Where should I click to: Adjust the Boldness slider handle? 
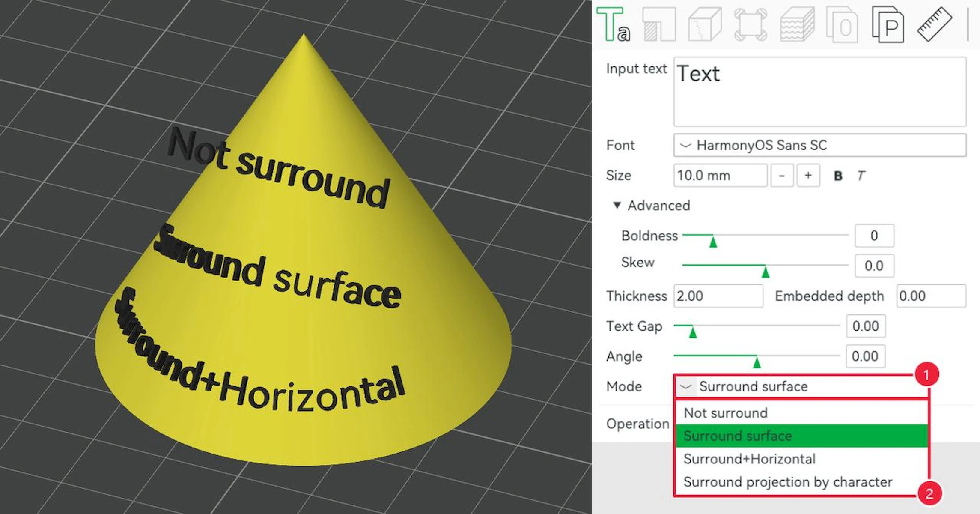click(x=713, y=242)
